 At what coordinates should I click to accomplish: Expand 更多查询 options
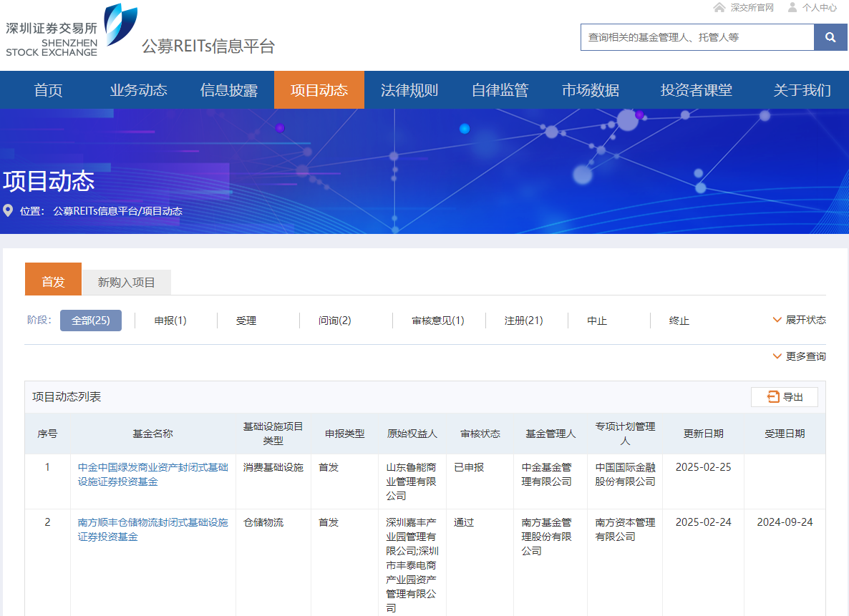pyautogui.click(x=799, y=356)
